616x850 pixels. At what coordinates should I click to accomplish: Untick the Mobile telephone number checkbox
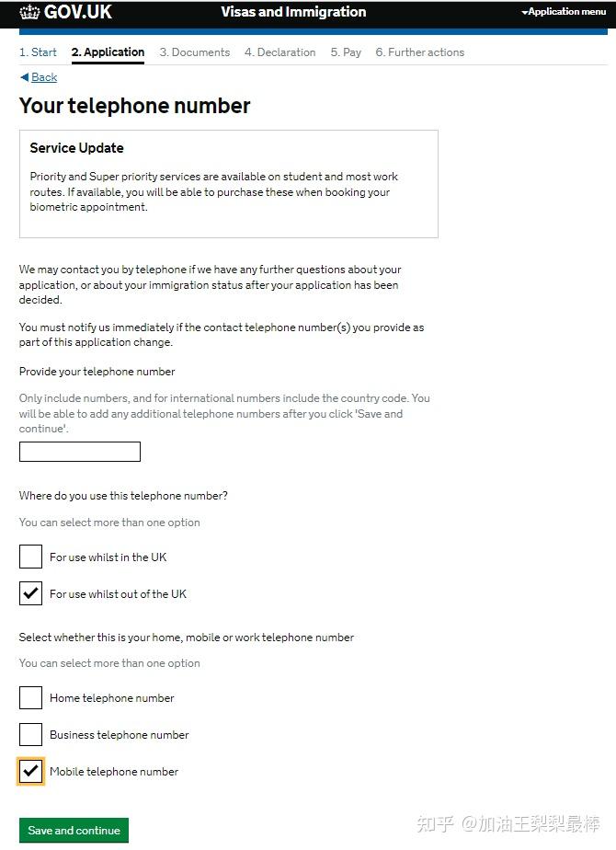click(31, 771)
